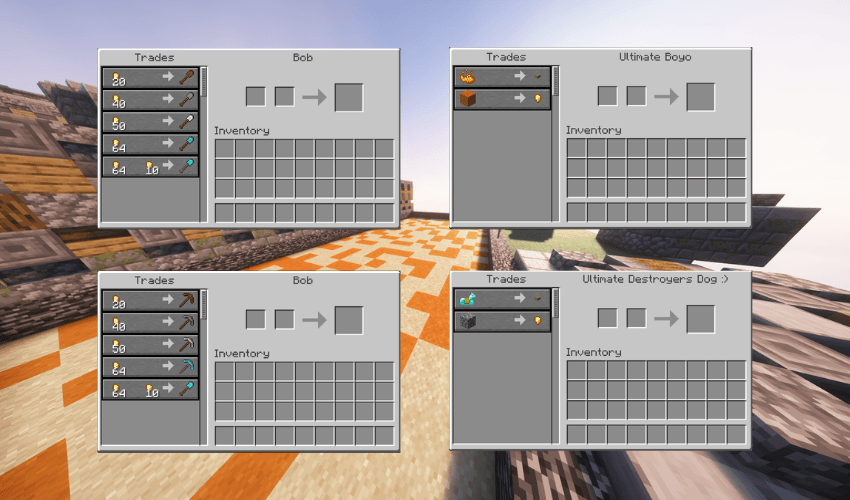Click first input slot in Bob pickaxe window
Screen dimensions: 850x500
(256, 320)
